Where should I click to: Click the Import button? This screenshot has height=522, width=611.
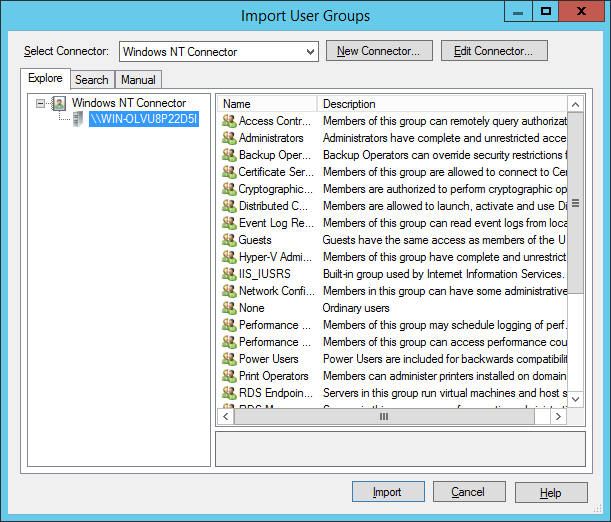388,492
